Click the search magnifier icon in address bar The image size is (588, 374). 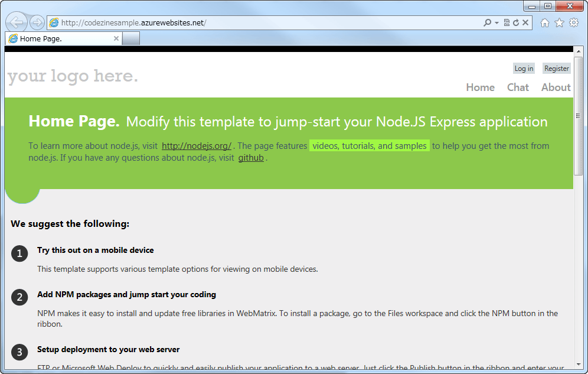coord(487,22)
